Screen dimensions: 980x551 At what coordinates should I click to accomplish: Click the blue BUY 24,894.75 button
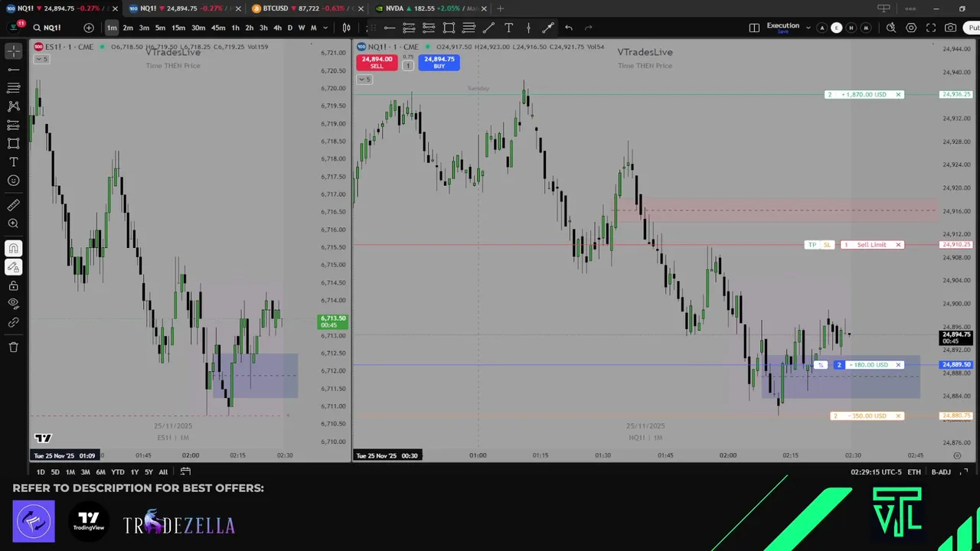(x=439, y=62)
